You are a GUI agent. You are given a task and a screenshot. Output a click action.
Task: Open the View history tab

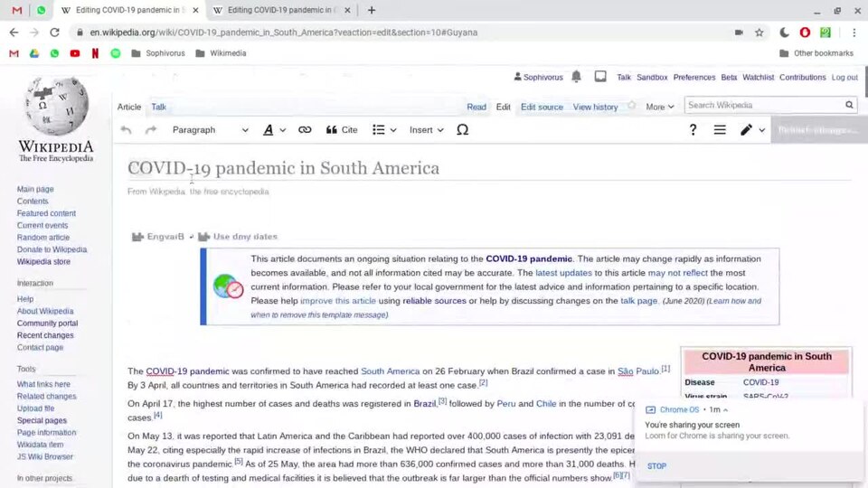point(595,107)
